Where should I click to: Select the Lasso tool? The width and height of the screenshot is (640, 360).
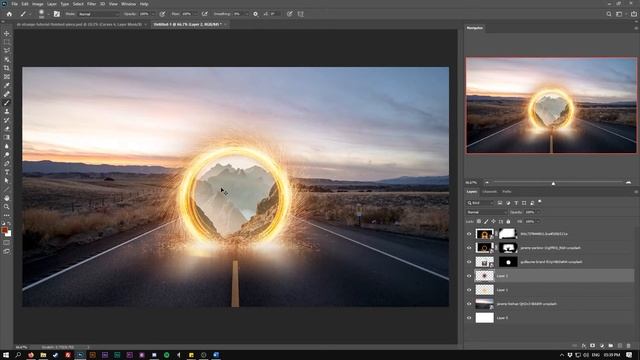point(7,50)
